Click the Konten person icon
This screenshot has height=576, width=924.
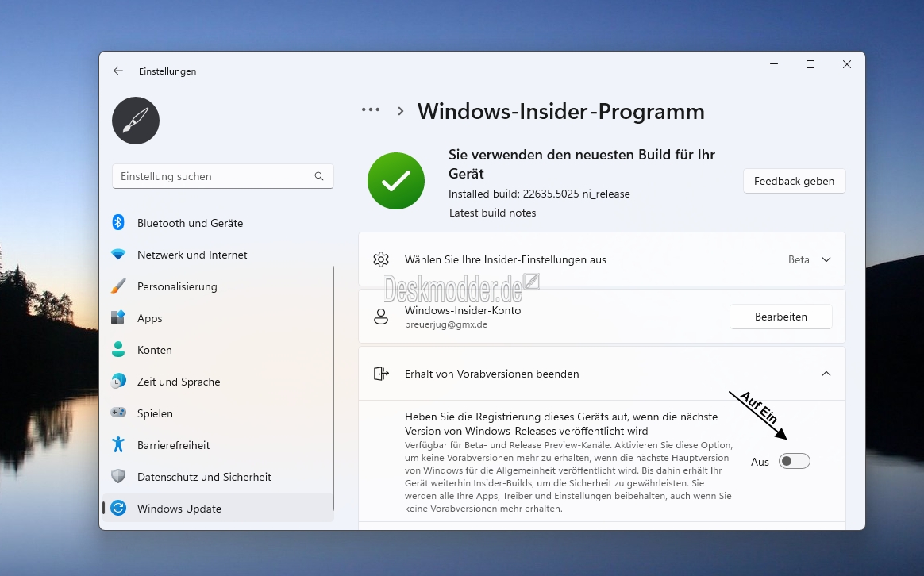(x=118, y=350)
